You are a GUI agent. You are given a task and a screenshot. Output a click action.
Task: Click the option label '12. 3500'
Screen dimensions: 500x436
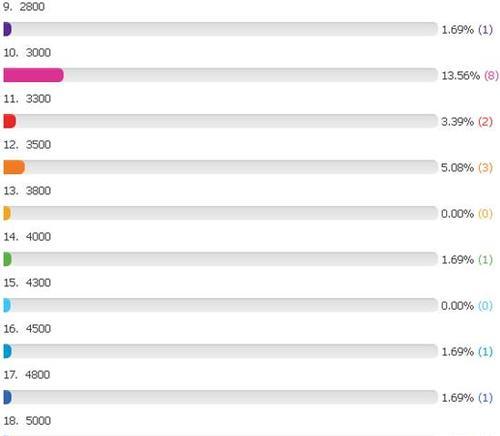coord(27,145)
